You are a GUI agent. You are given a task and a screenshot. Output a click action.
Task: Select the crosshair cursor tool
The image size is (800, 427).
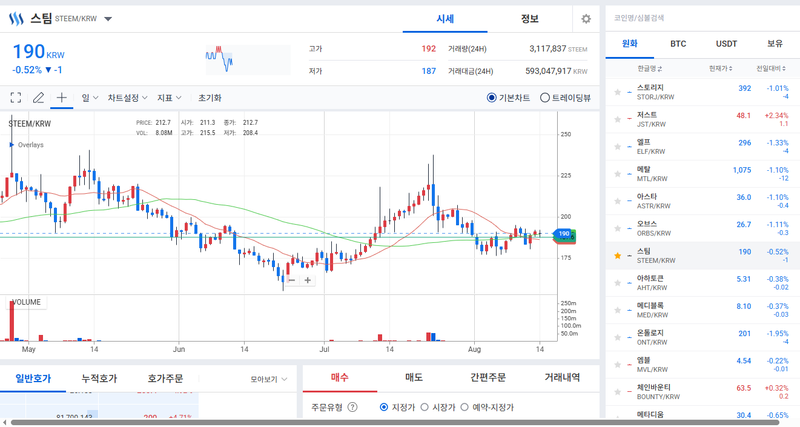tap(61, 97)
